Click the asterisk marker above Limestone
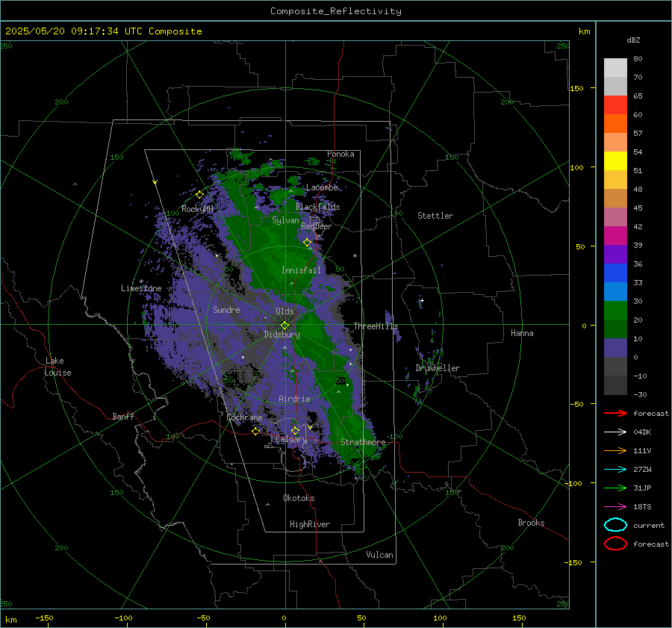The height and width of the screenshot is (628, 672). click(x=141, y=282)
